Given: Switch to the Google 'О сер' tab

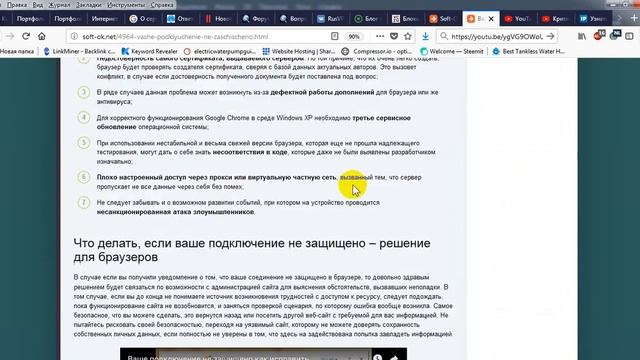Looking at the screenshot, I should 142,19.
